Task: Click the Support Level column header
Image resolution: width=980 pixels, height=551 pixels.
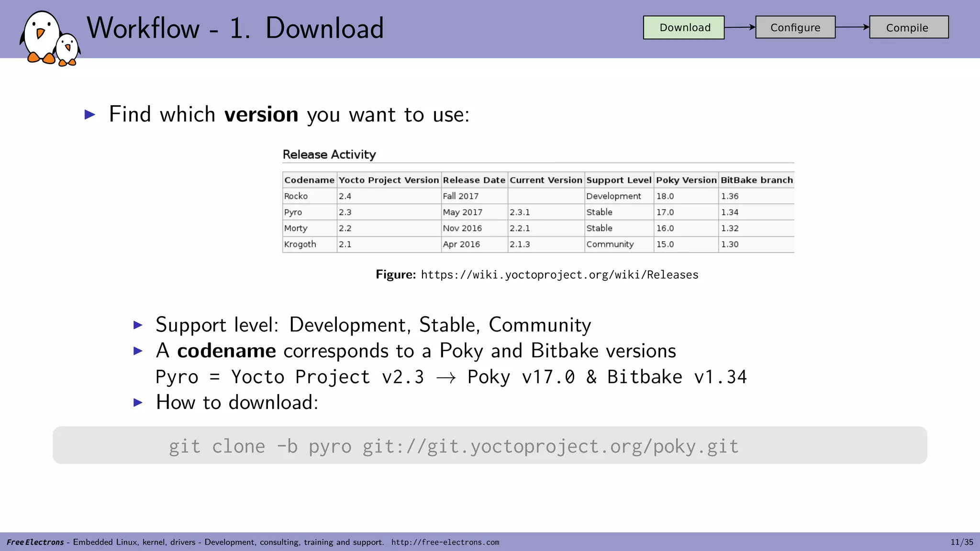Action: coord(619,180)
